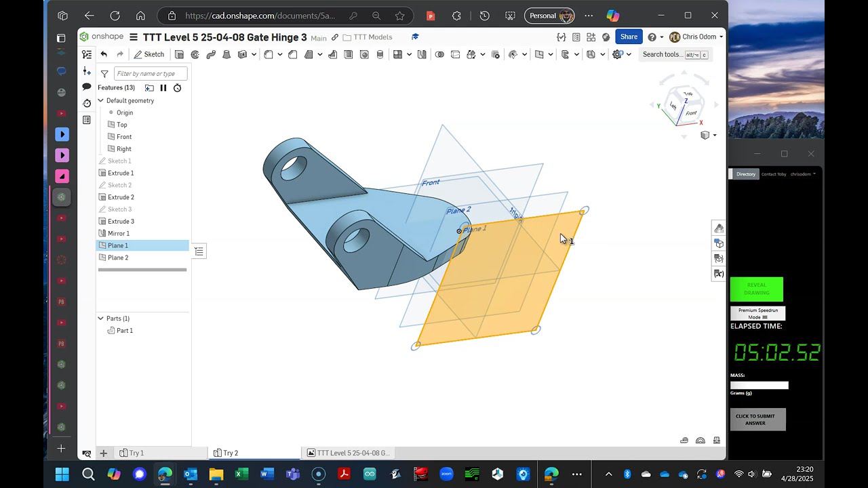Click the document link icon beside Main
This screenshot has width=868, height=488.
[335, 37]
